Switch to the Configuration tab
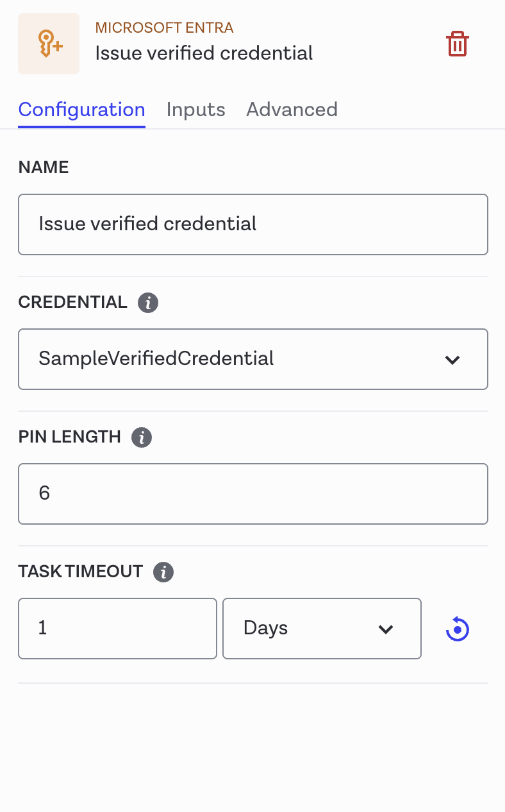 (x=81, y=110)
